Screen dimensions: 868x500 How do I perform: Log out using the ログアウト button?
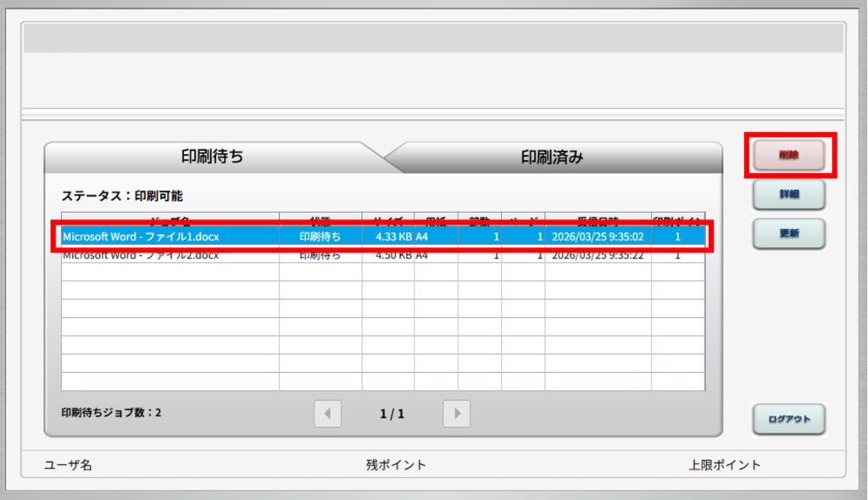(x=788, y=419)
